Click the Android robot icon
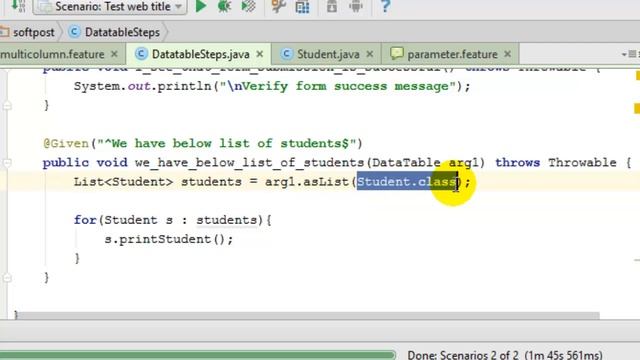Image resolution: width=640 pixels, height=360 pixels. click(x=356, y=6)
